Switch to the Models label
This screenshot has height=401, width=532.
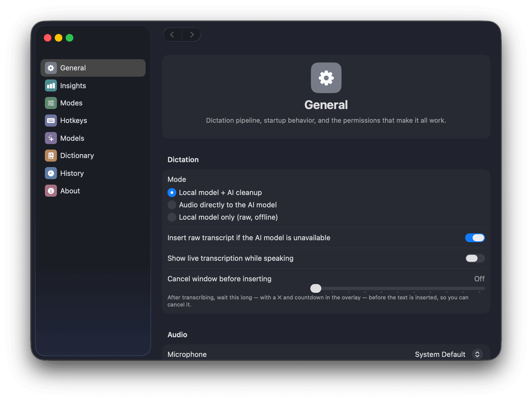tap(72, 138)
